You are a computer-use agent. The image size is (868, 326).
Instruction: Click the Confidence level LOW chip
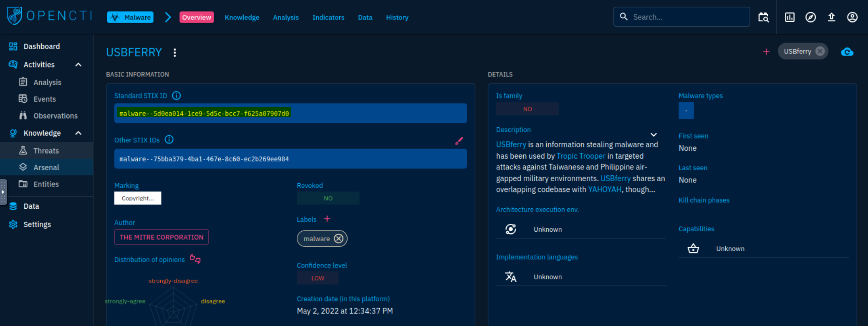click(x=318, y=278)
